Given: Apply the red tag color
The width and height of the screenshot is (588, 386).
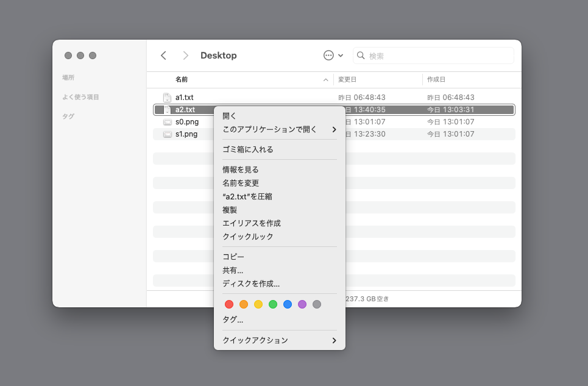Looking at the screenshot, I should (229, 304).
